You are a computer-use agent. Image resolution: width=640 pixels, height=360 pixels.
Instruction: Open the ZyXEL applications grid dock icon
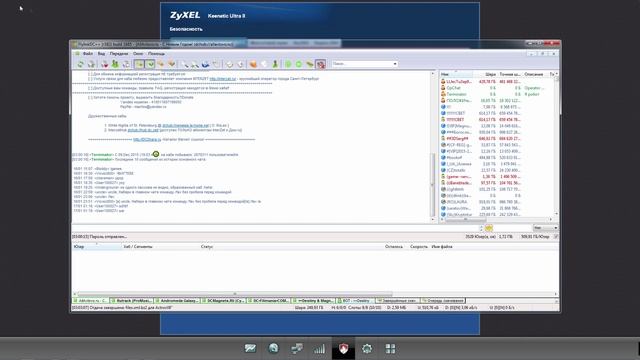390,348
